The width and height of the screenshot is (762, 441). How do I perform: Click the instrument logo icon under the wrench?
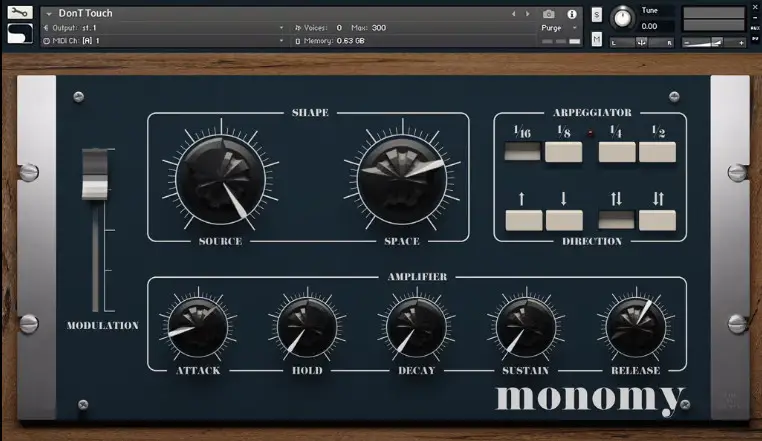click(20, 34)
